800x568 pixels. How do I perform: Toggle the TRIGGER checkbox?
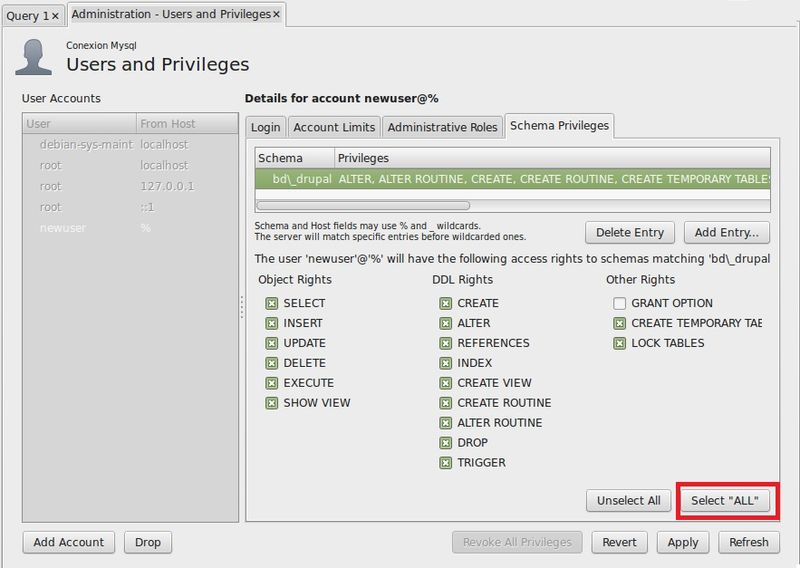(445, 462)
